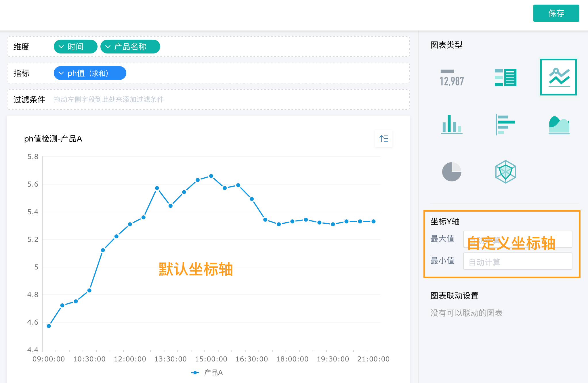The width and height of the screenshot is (588, 383).
Task: Pick the radar chart type icon
Action: [x=505, y=172]
